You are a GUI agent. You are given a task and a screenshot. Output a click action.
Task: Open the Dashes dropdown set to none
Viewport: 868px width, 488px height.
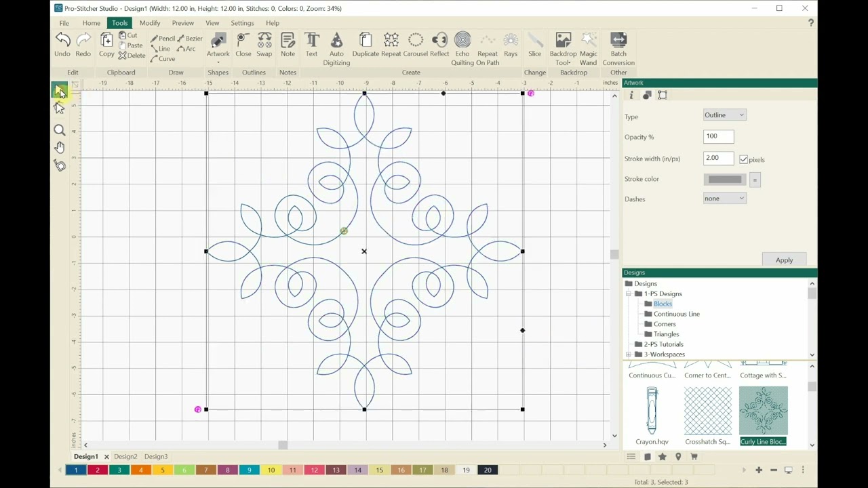(725, 199)
